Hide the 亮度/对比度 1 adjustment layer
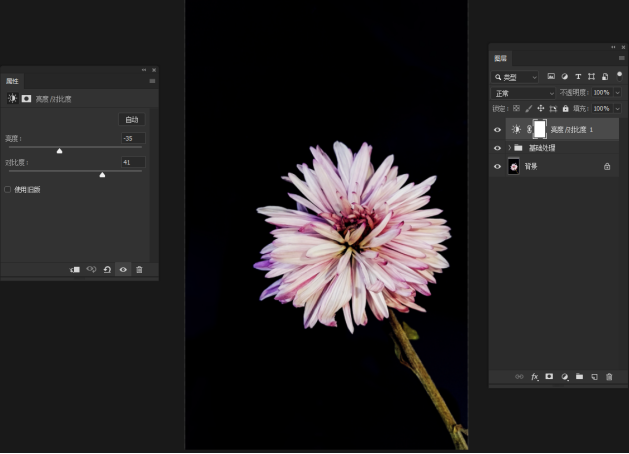629x454 pixels. [x=497, y=130]
